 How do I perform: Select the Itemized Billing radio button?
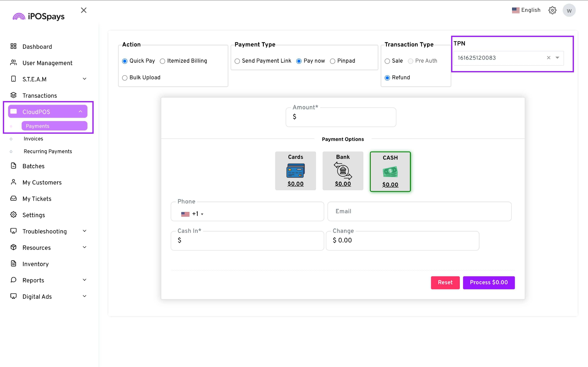pyautogui.click(x=163, y=61)
